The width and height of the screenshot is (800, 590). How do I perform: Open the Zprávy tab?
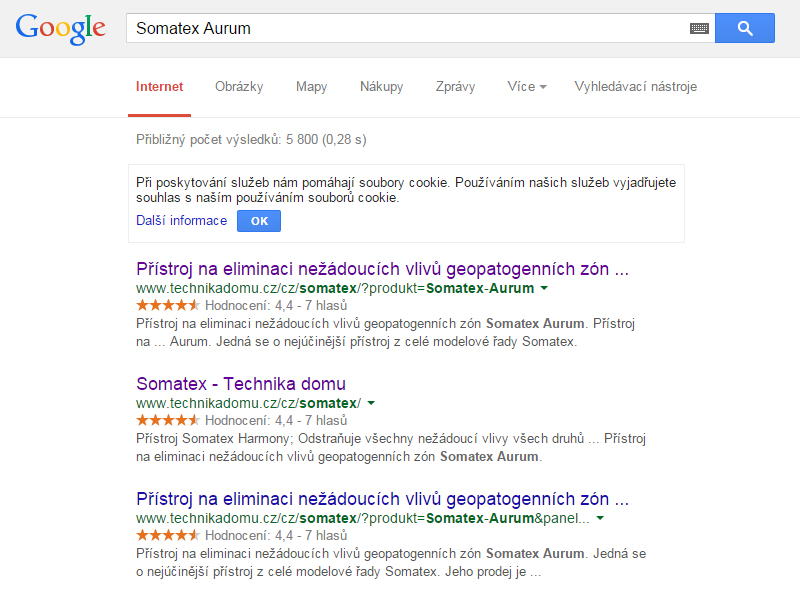click(x=455, y=87)
